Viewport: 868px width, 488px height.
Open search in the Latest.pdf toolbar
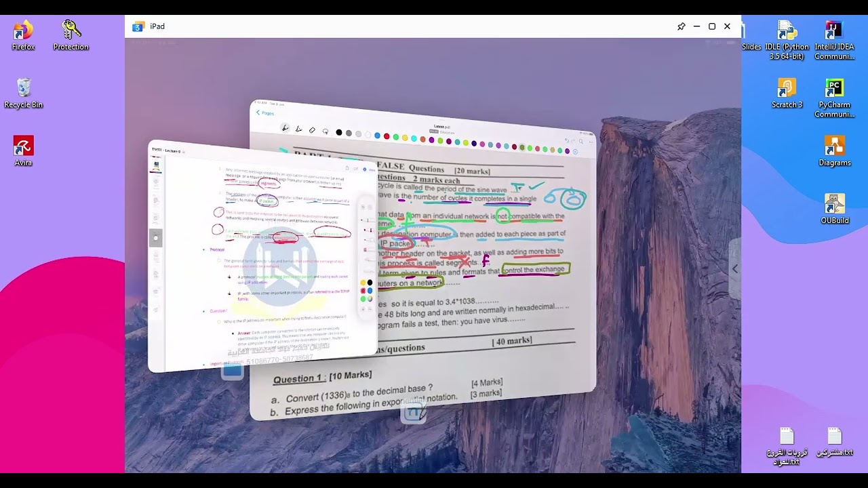tap(580, 141)
